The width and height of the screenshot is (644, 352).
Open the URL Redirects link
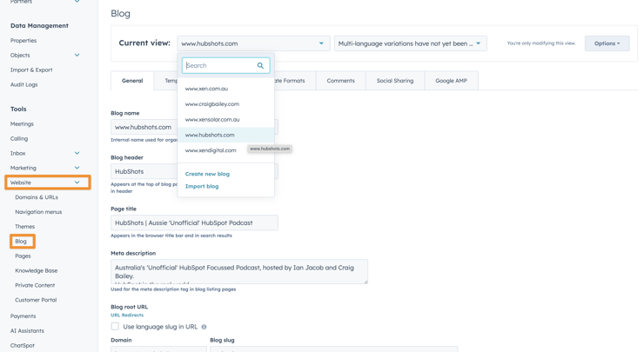click(x=127, y=315)
